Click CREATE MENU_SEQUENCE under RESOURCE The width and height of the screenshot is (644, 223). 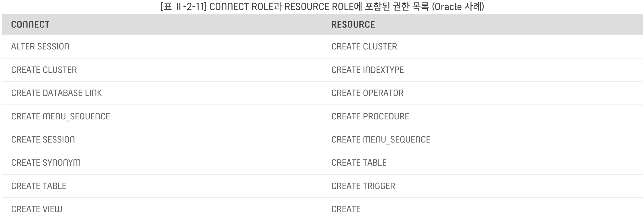(381, 140)
